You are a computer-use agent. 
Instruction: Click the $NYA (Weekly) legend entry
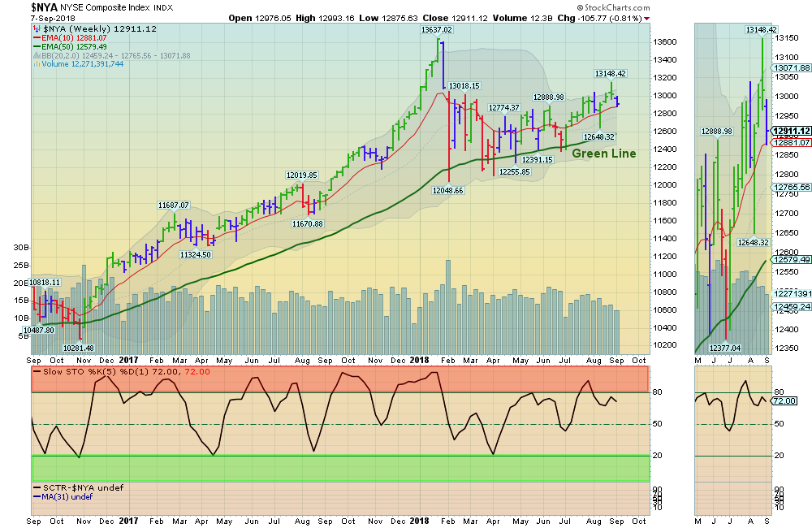point(95,29)
